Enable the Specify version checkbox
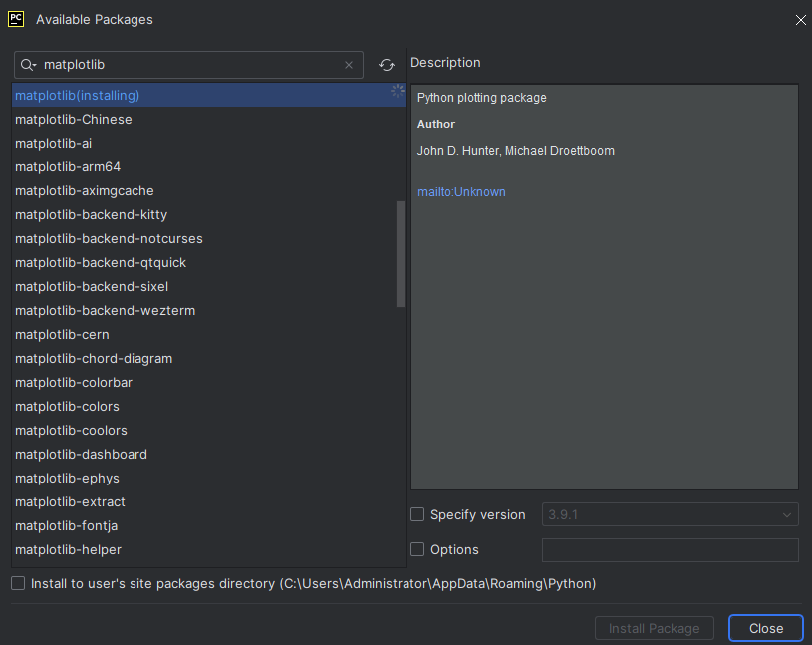This screenshot has height=645, width=812. point(417,514)
